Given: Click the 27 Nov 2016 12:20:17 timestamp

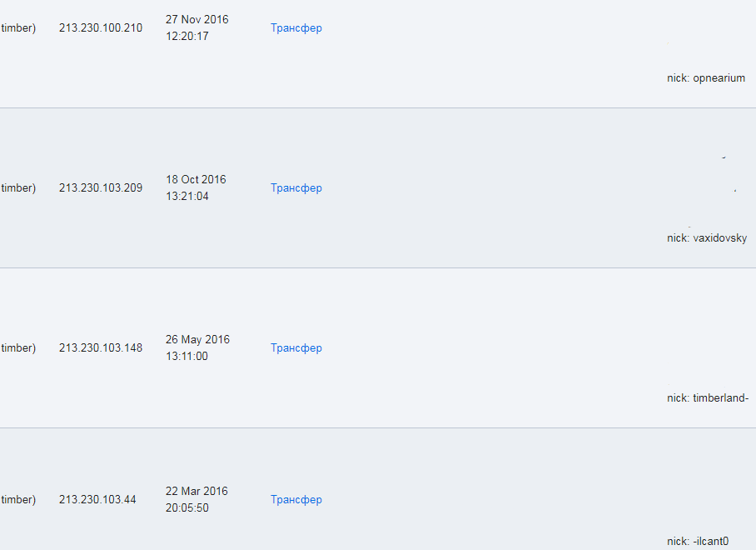Looking at the screenshot, I should coord(197,28).
